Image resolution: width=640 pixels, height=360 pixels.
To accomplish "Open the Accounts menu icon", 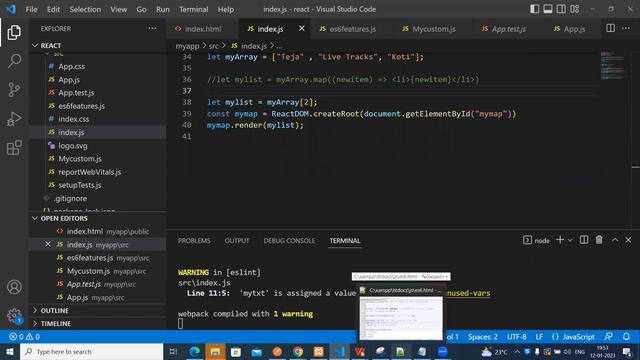I will click(x=14, y=287).
